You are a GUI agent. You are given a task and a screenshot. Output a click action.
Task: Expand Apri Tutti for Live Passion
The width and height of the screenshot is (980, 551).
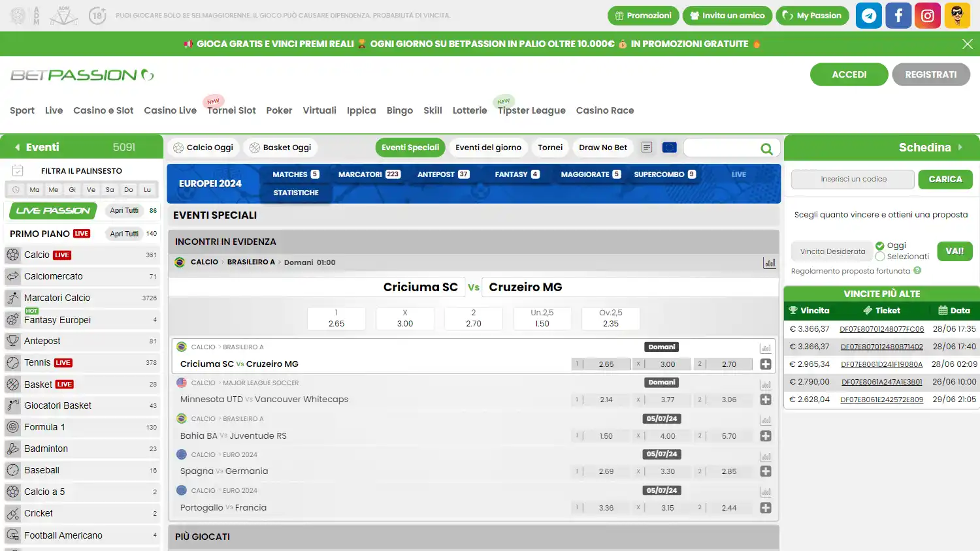[x=124, y=211]
